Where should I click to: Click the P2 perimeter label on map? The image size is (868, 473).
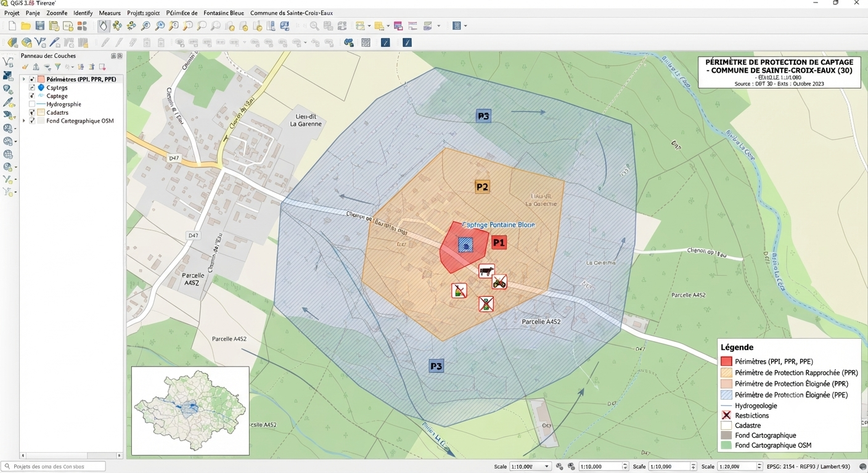click(482, 187)
